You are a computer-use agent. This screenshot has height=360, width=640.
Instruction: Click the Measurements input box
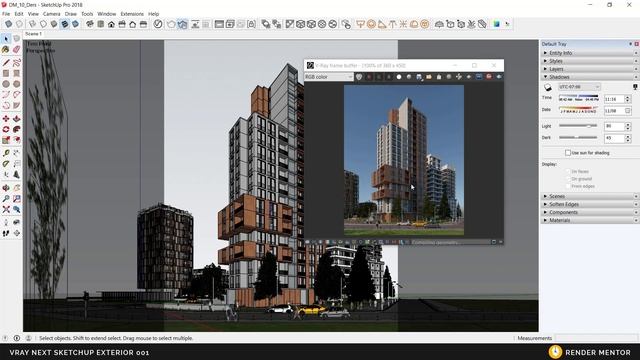596,338
